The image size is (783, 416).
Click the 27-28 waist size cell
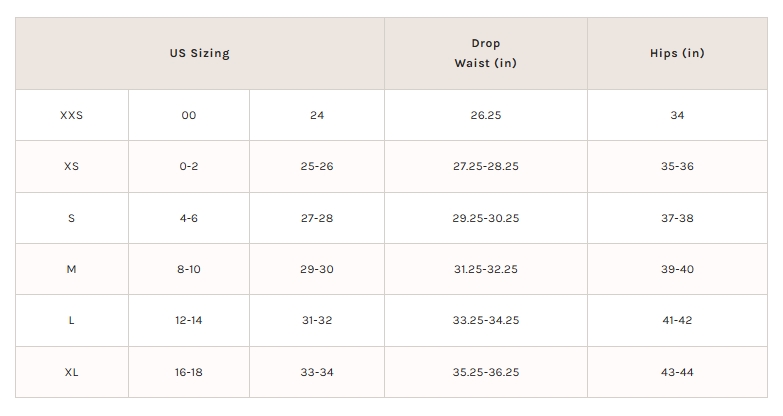tap(317, 218)
